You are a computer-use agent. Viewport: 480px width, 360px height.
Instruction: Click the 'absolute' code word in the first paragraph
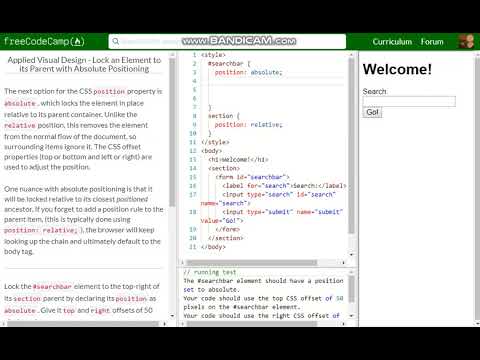tap(20, 103)
